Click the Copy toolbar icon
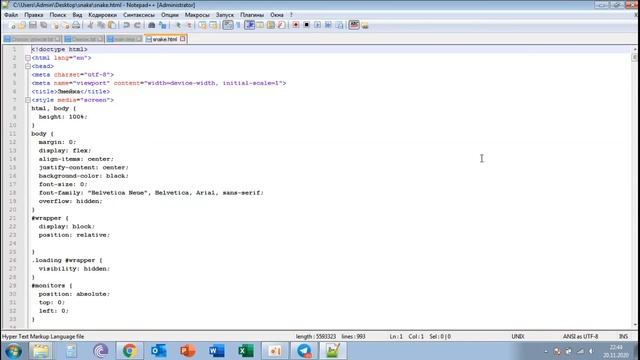 (x=101, y=25)
